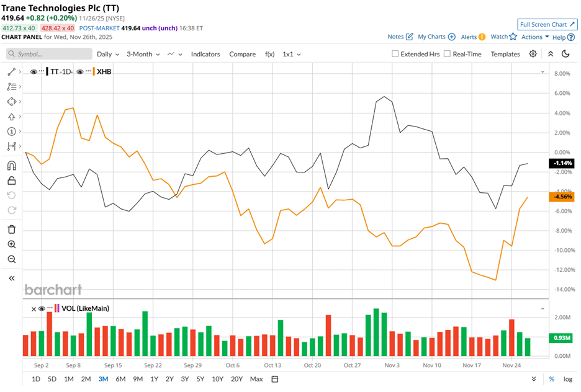The image size is (581, 392).
Task: Switch axis to percent scale
Action: pos(552,379)
